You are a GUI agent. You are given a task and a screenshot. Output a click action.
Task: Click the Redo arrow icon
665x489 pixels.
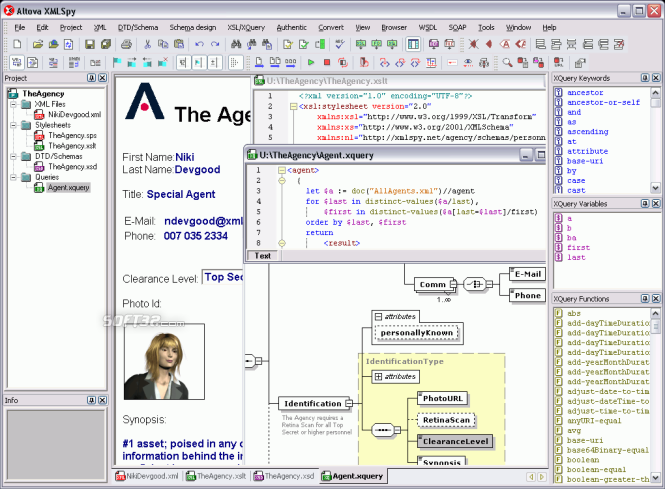215,44
